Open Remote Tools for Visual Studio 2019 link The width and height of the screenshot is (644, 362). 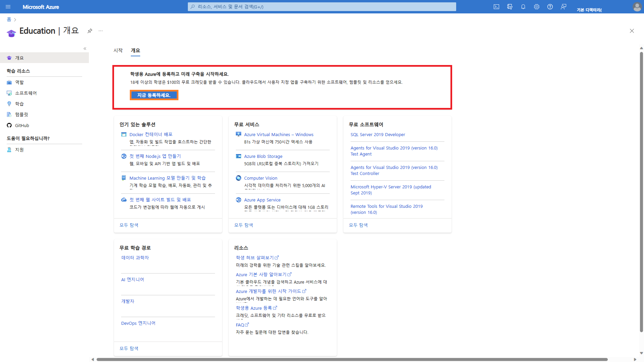[386, 209]
